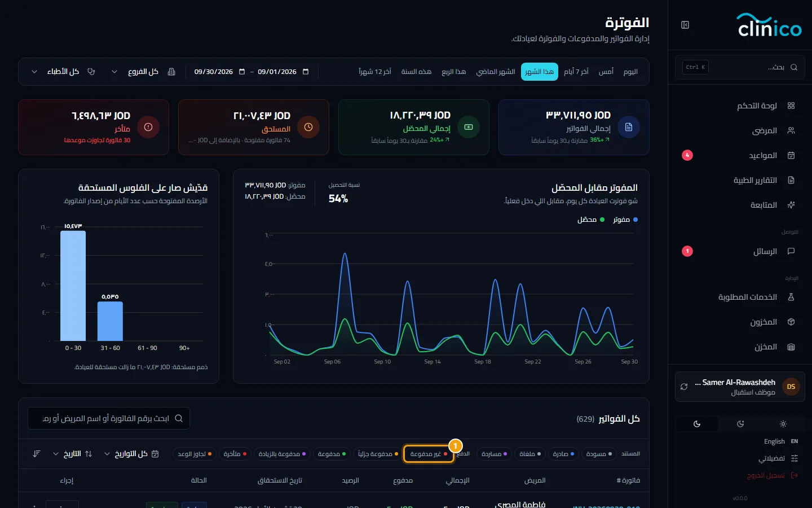Open the تفضيلاتي preferences link
812x508 pixels.
click(778, 458)
